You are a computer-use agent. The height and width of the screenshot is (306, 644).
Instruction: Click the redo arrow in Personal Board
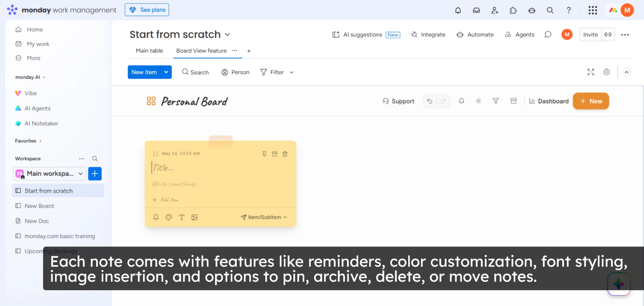pos(443,101)
